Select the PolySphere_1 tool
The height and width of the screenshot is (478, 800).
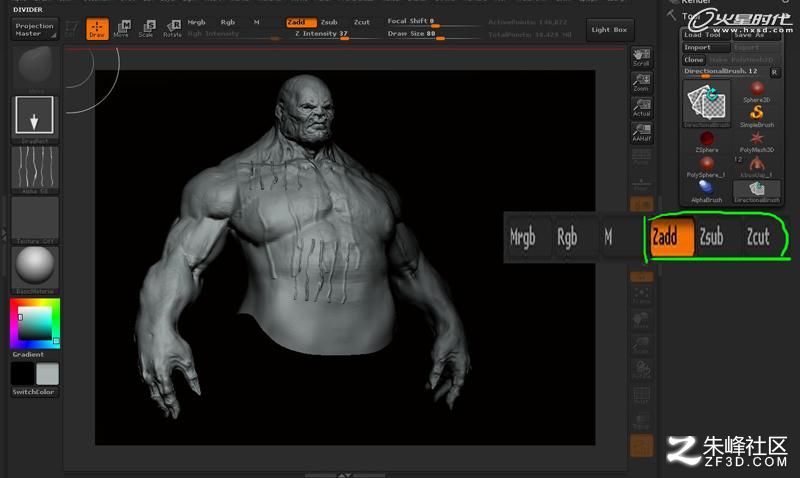tap(707, 167)
